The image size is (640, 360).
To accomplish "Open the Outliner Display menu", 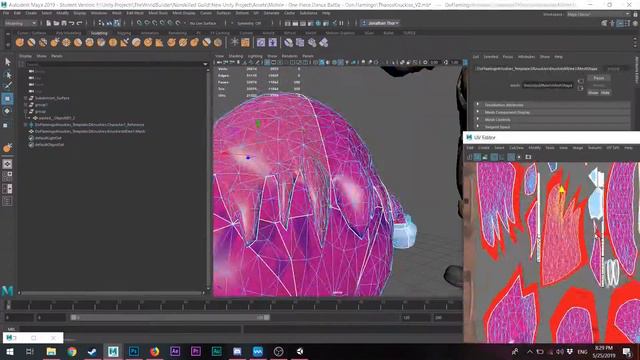I will pos(25,56).
